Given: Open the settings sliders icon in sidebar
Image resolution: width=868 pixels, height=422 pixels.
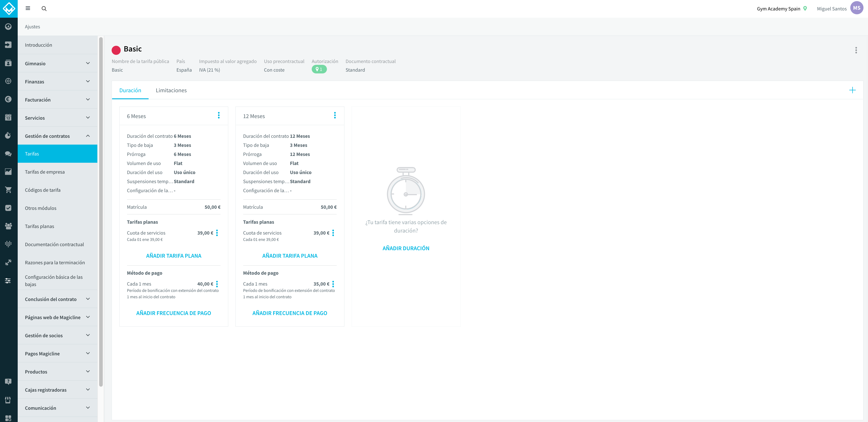Looking at the screenshot, I should tap(8, 281).
